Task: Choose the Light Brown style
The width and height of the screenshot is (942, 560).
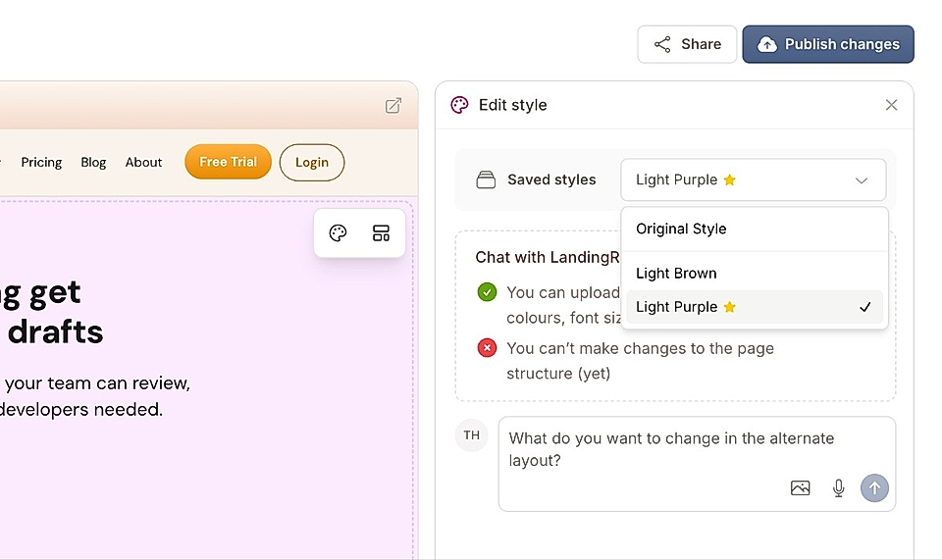Action: pyautogui.click(x=754, y=273)
